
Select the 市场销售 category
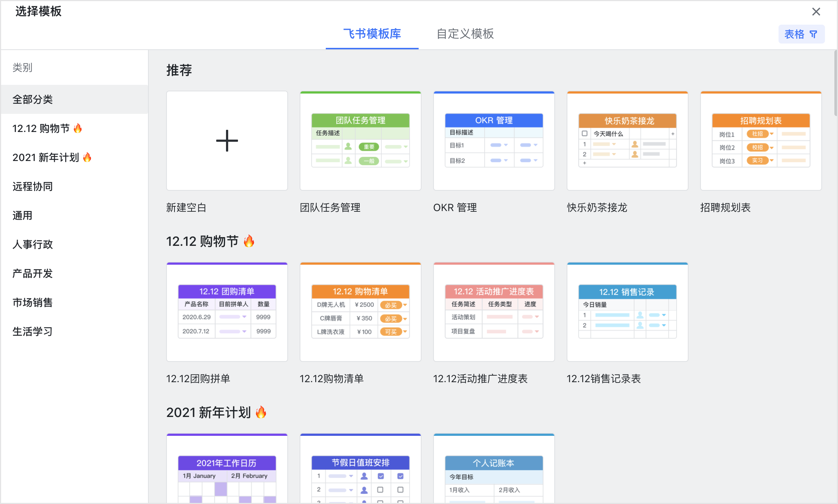[x=32, y=302]
